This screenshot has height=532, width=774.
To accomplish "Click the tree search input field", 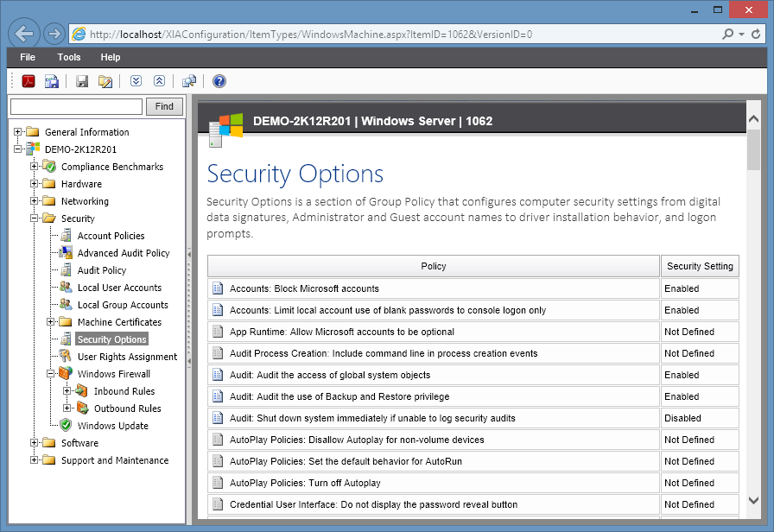I will pyautogui.click(x=77, y=106).
